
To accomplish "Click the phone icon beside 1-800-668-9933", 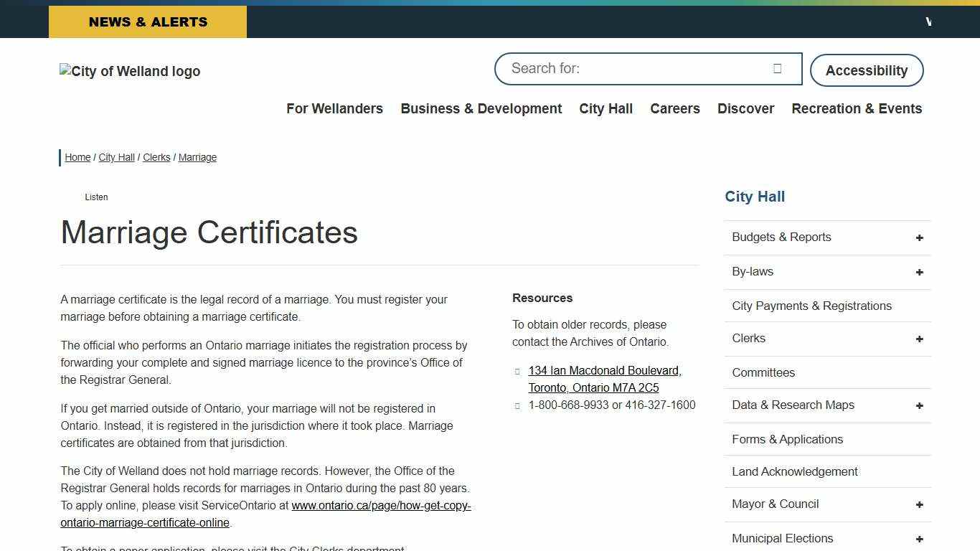I will [x=517, y=405].
